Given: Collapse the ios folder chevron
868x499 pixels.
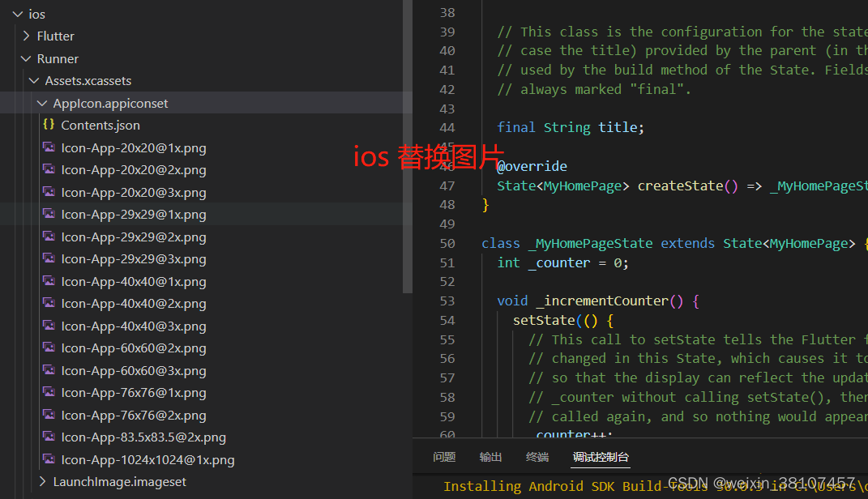Looking at the screenshot, I should pyautogui.click(x=18, y=14).
